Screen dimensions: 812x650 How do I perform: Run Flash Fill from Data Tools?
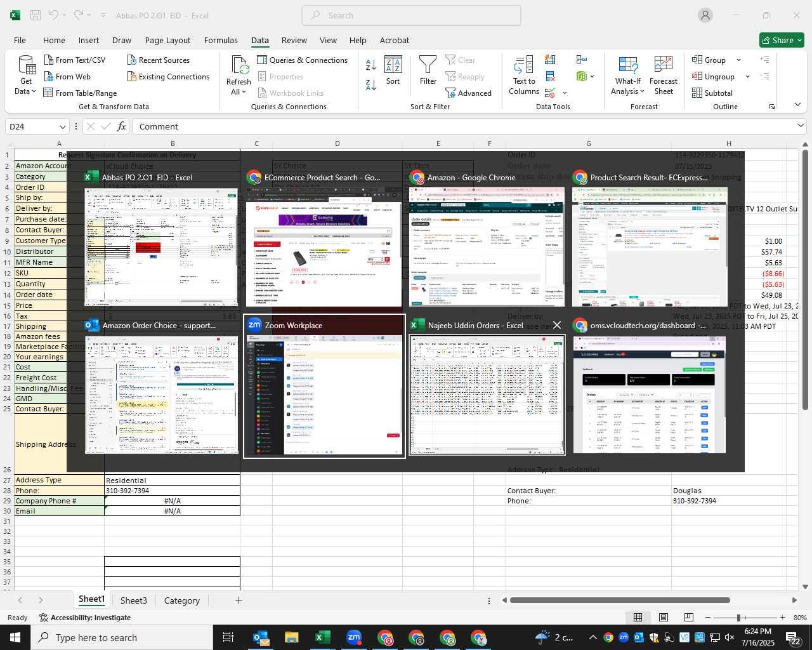[550, 60]
